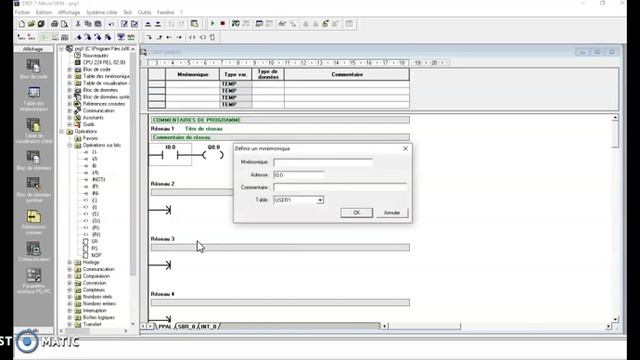Viewport: 640px width, 360px height.
Task: Select the Favoris folder in tree
Action: coord(90,138)
